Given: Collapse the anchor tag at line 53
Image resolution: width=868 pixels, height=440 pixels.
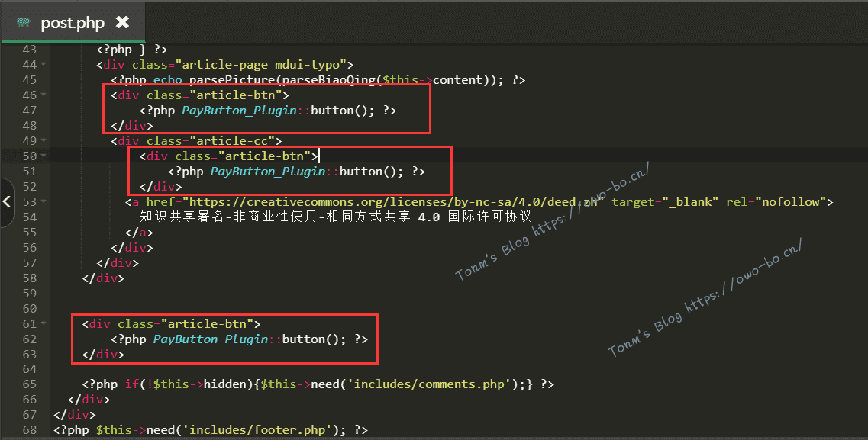Looking at the screenshot, I should pyautogui.click(x=44, y=202).
